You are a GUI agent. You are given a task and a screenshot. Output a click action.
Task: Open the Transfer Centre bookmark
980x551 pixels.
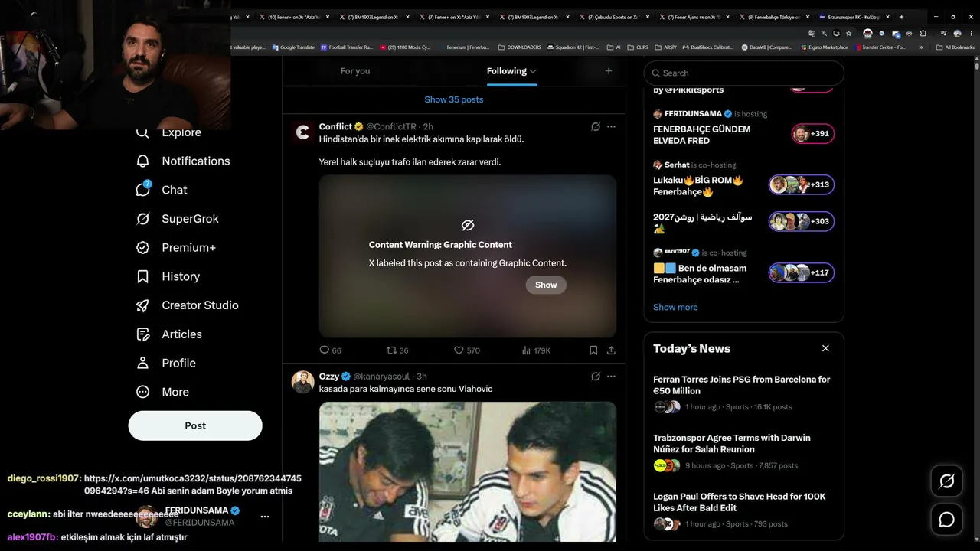880,47
